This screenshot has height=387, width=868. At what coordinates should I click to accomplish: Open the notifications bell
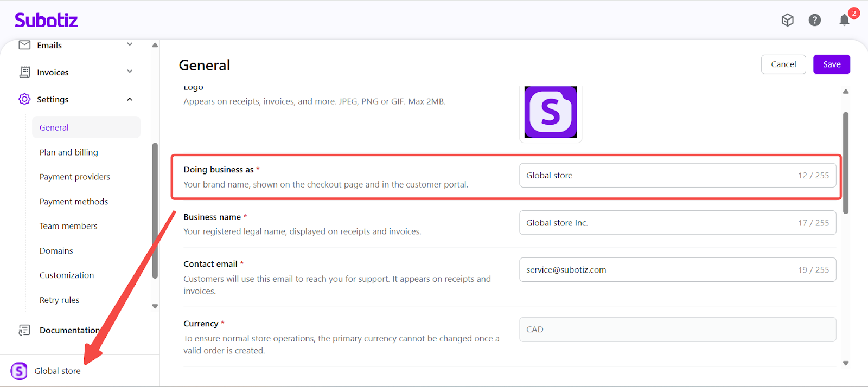tap(844, 21)
